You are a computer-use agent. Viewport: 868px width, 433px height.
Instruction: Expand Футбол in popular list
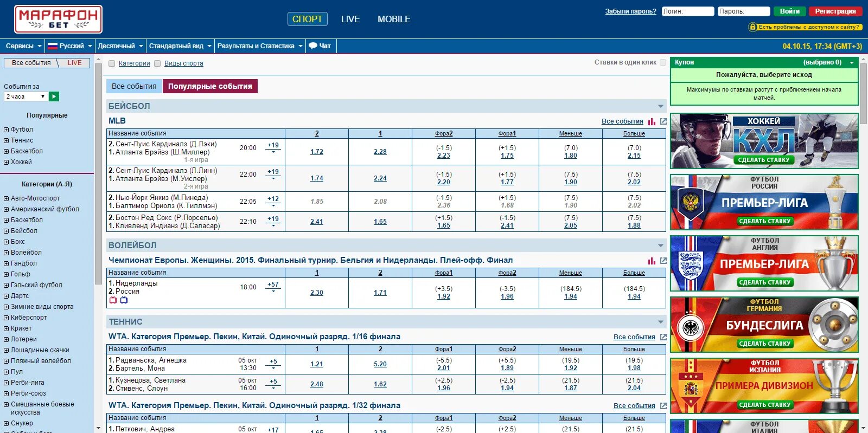coord(6,130)
